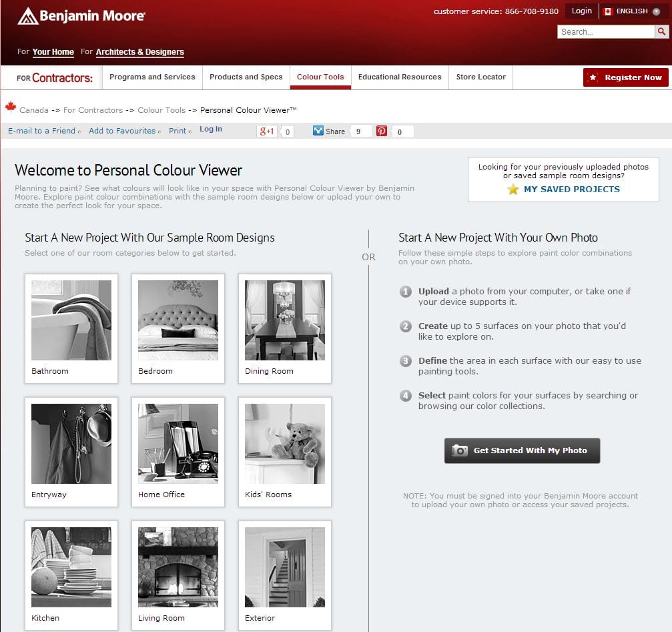Click the search magnifier icon
The width and height of the screenshot is (672, 632).
click(661, 32)
